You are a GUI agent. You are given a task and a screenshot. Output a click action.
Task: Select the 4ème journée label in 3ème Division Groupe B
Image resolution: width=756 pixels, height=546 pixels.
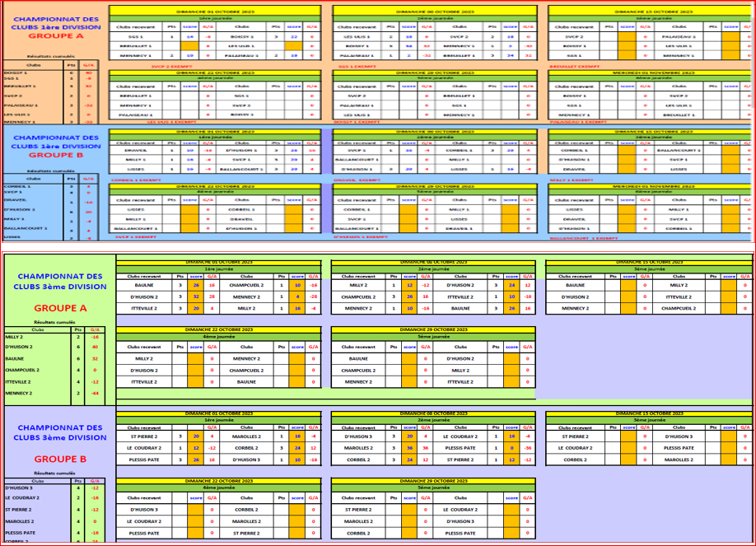click(218, 487)
